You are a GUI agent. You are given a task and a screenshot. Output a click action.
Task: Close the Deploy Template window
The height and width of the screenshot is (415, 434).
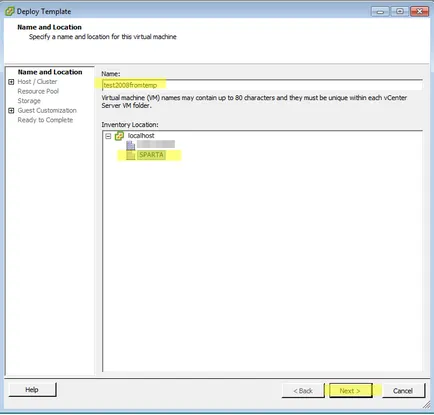(x=419, y=12)
